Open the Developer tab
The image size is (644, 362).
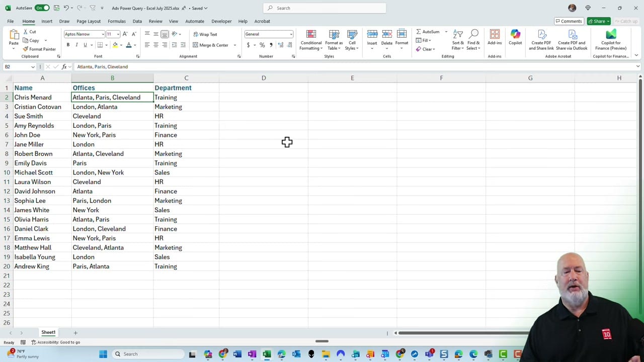tap(221, 21)
